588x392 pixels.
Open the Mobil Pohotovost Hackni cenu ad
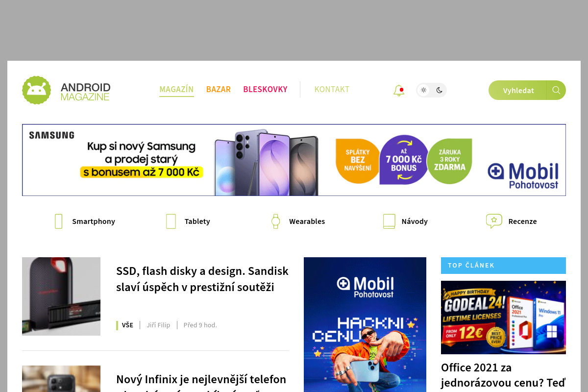coord(365,324)
